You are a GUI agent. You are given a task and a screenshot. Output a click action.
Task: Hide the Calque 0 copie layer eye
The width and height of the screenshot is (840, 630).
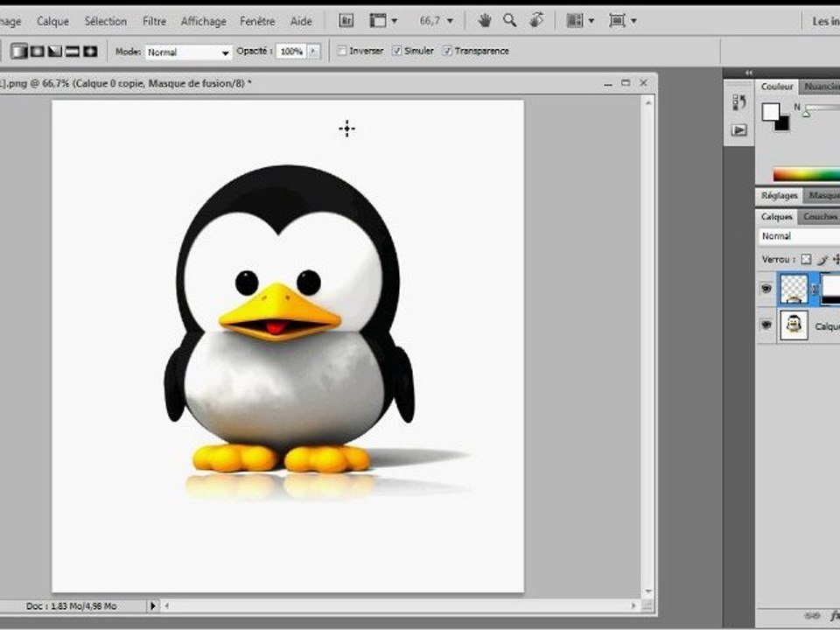point(766,290)
